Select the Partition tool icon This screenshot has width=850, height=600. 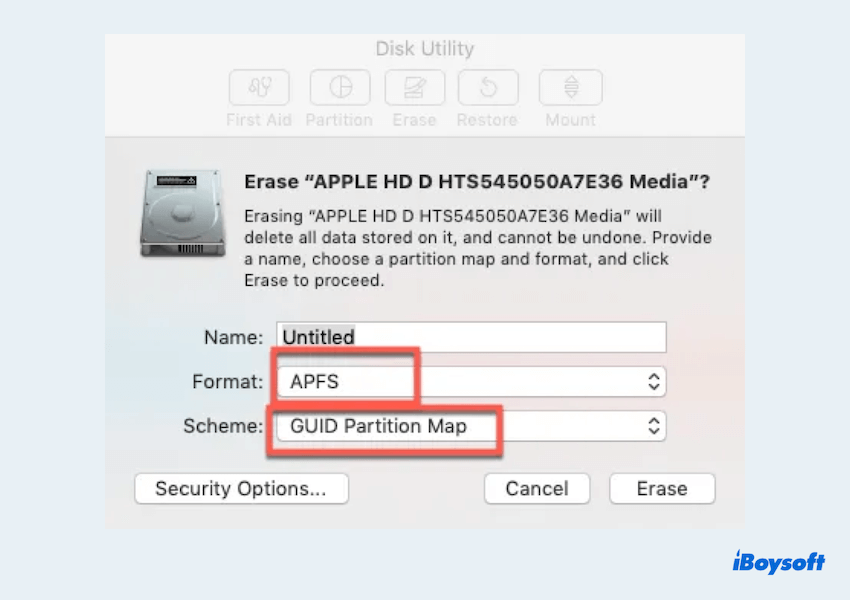click(339, 87)
